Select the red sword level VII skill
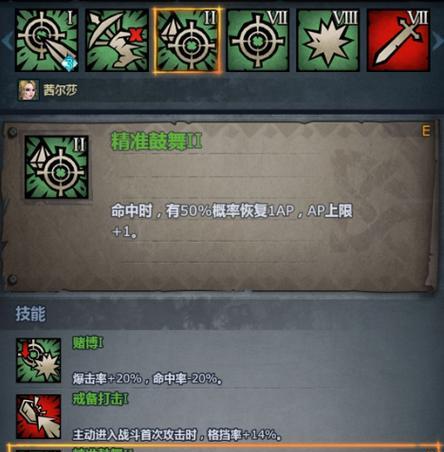The height and width of the screenshot is (452, 444). [398, 40]
